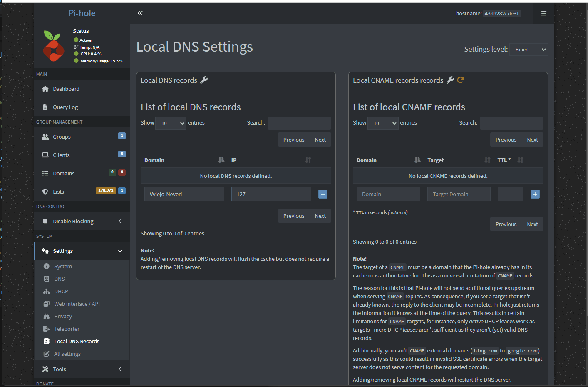Focus the CNAME records Search field
The width and height of the screenshot is (588, 387).
511,123
